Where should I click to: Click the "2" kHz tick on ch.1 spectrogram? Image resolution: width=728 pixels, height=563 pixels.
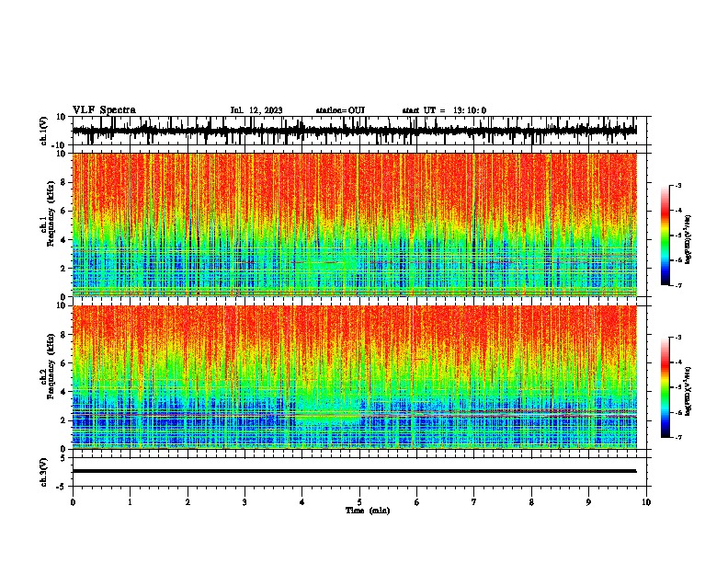tap(63, 268)
